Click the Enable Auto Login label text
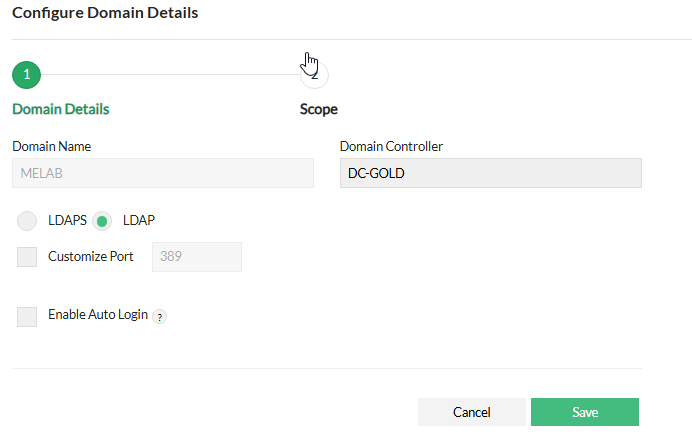The width and height of the screenshot is (692, 442). coord(97,315)
